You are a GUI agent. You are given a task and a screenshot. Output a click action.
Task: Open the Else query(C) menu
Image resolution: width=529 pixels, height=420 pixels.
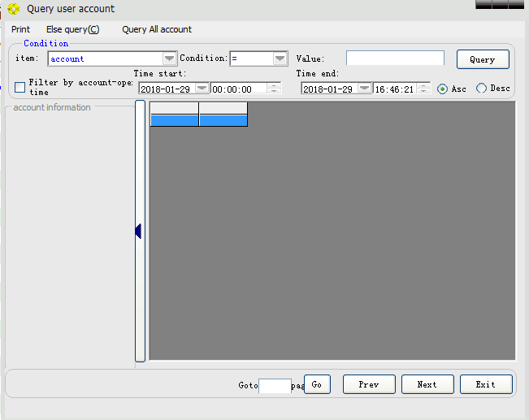[73, 29]
